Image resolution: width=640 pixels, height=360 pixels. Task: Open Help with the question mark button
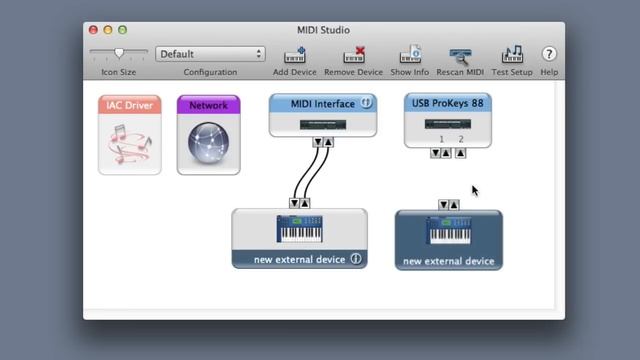549,54
